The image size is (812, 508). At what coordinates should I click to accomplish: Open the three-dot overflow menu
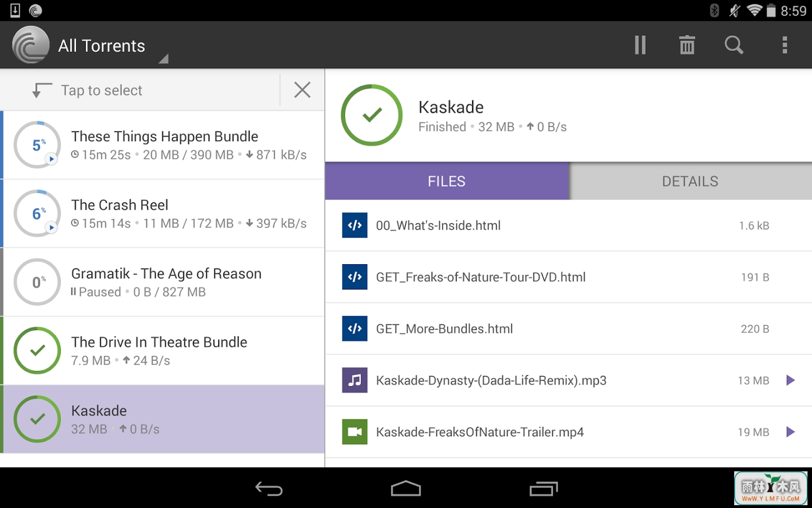point(784,45)
